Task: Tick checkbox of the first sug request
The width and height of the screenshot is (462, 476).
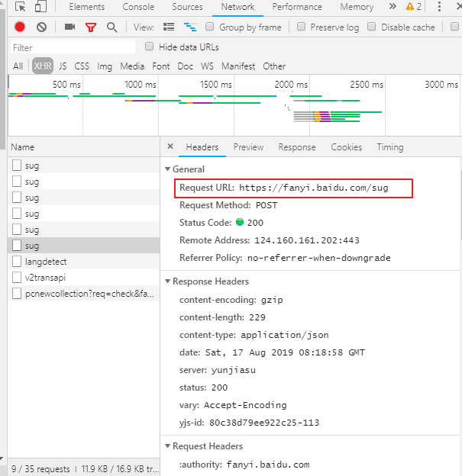Action: coord(17,166)
